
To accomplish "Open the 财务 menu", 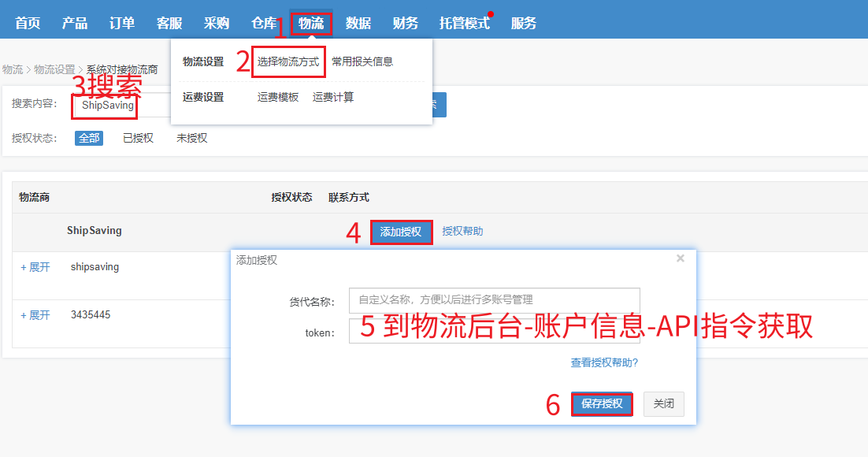I will [405, 24].
